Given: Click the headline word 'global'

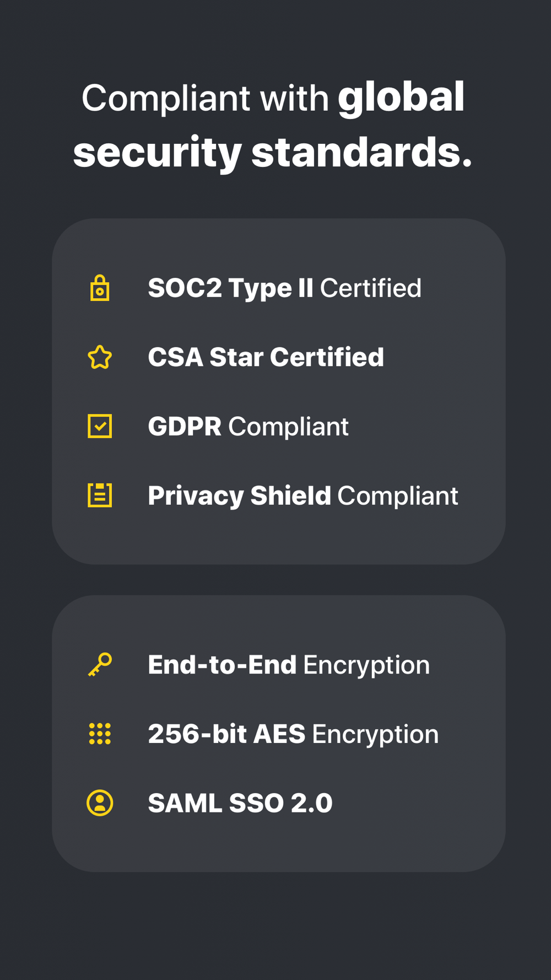Looking at the screenshot, I should tap(401, 98).
